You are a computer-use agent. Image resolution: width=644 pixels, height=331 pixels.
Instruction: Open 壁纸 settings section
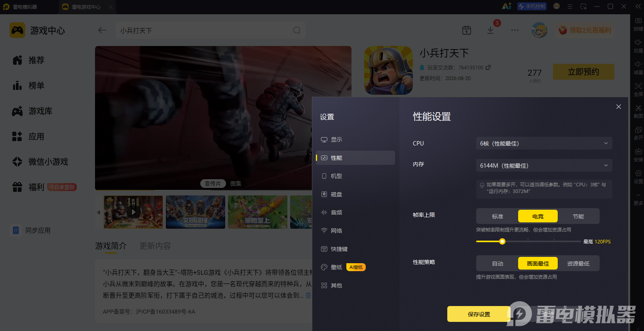[x=355, y=267]
